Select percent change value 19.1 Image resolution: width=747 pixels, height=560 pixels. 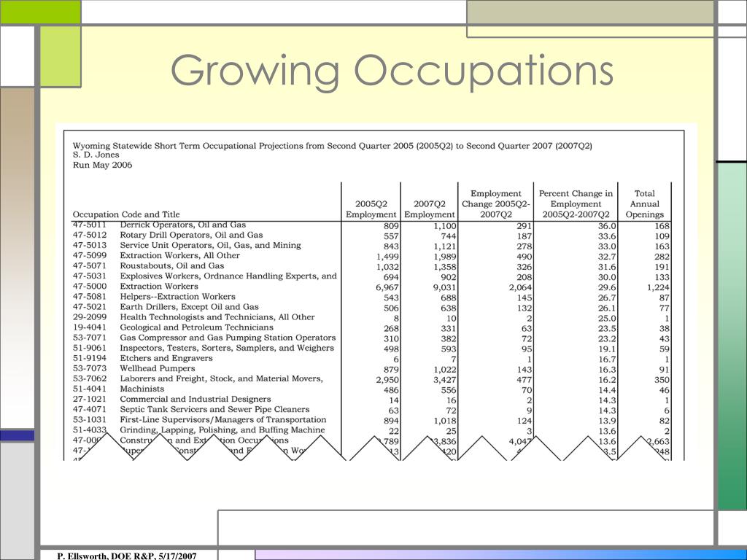pyautogui.click(x=608, y=349)
